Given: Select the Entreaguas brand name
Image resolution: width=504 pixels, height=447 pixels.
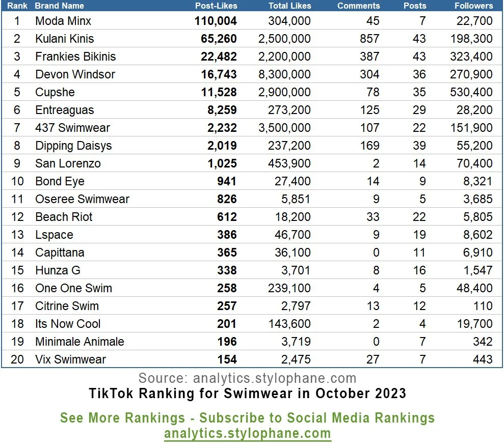Looking at the screenshot, I should tap(65, 110).
